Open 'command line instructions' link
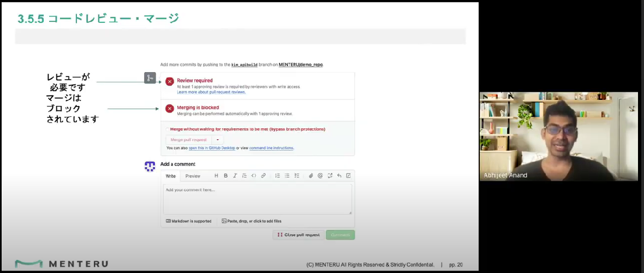Screen dimensions: 644x273 tap(271, 148)
